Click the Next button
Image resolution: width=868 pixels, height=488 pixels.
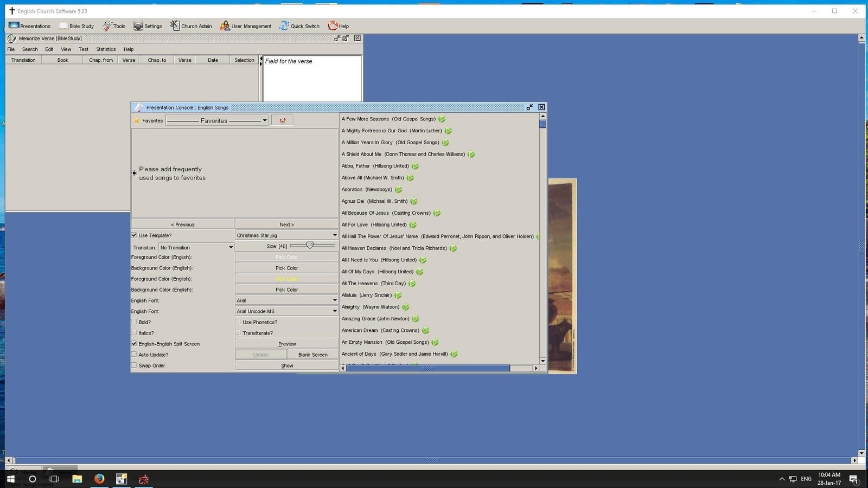(286, 224)
